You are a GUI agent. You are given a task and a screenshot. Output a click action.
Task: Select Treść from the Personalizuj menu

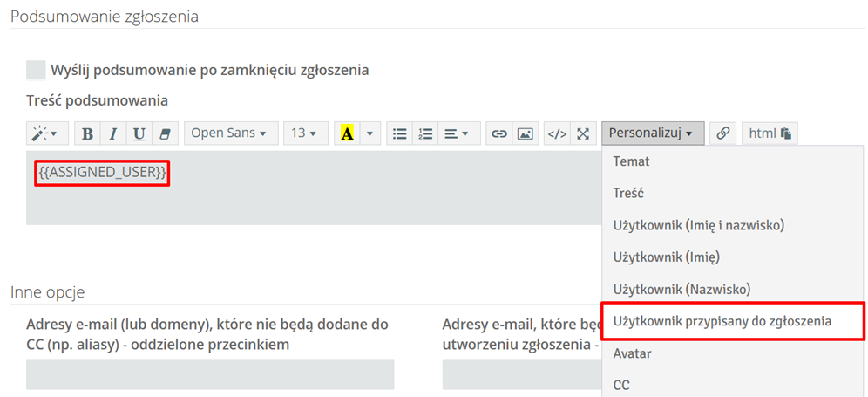[x=732, y=194]
